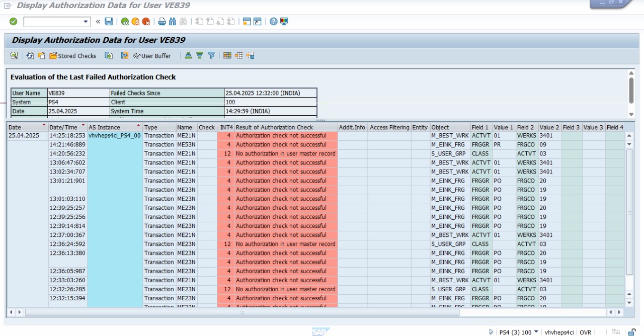Screen dimensions: 644x336
Task: Click the red Cancel icon
Action: [x=146, y=22]
